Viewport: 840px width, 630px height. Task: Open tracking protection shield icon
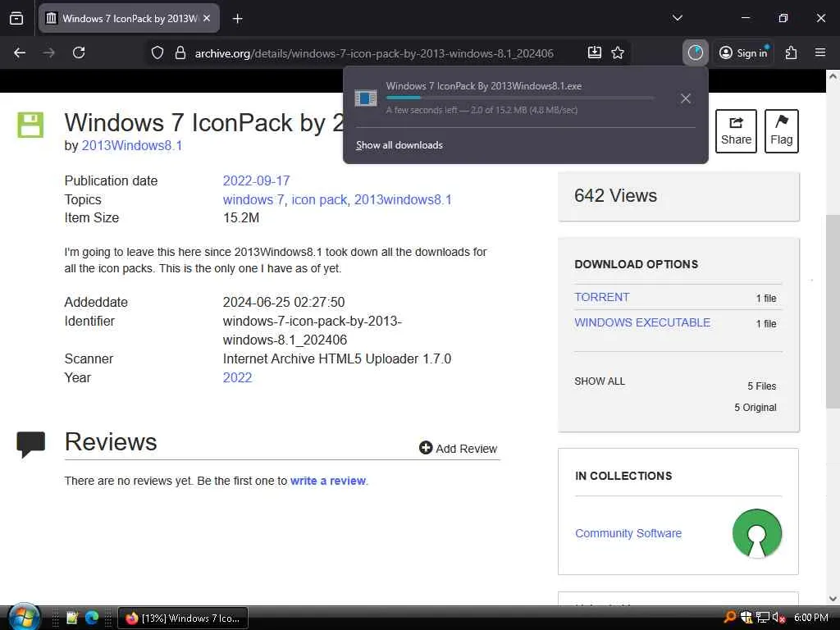(x=157, y=52)
